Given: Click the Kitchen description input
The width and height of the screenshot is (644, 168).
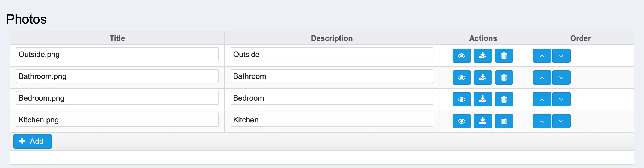Looking at the screenshot, I should (x=332, y=120).
